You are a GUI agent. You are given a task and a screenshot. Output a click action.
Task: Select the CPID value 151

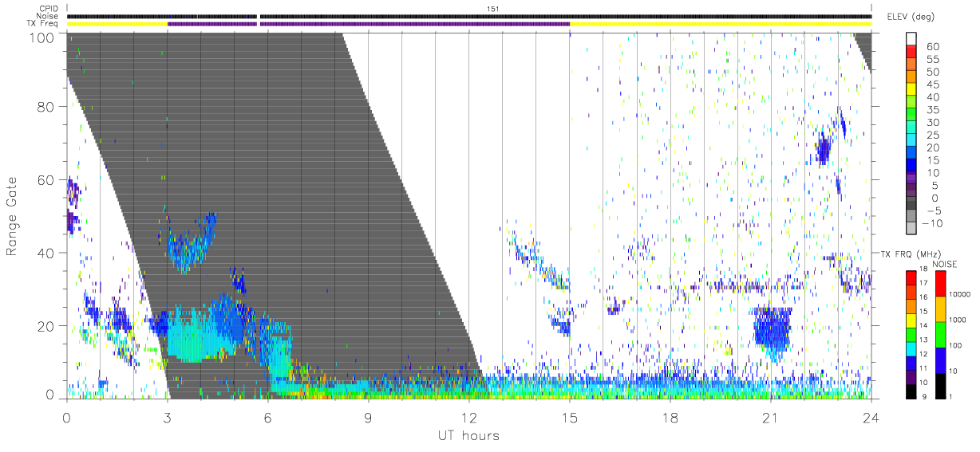click(492, 9)
